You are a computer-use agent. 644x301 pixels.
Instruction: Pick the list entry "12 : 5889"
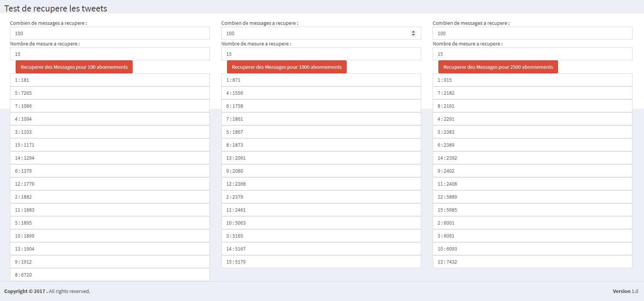[532, 197]
